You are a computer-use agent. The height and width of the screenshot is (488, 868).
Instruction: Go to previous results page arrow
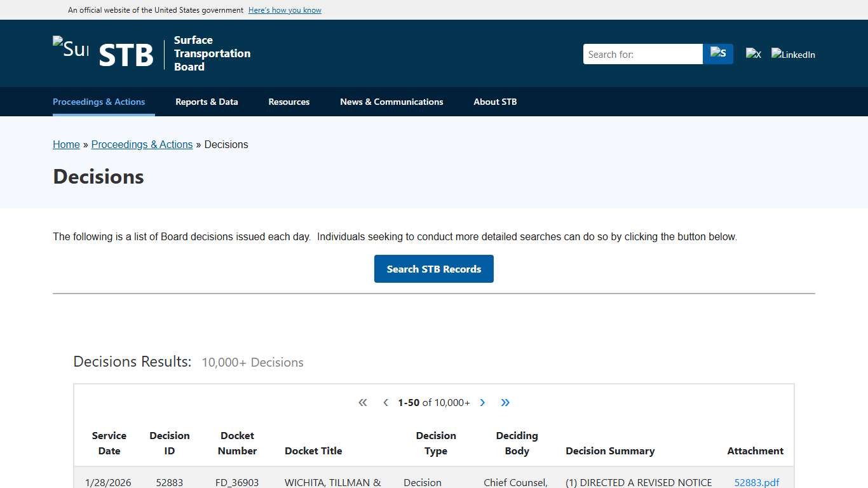tap(386, 403)
